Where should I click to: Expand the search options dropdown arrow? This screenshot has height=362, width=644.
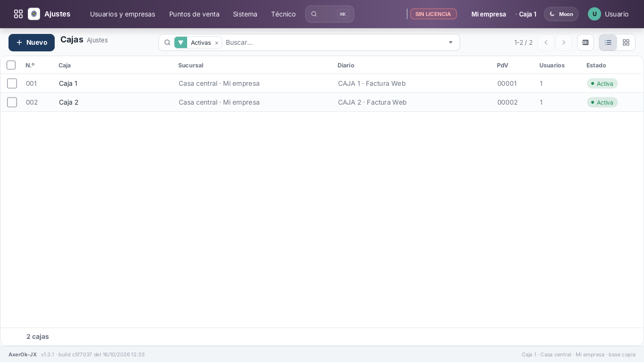[x=451, y=42]
